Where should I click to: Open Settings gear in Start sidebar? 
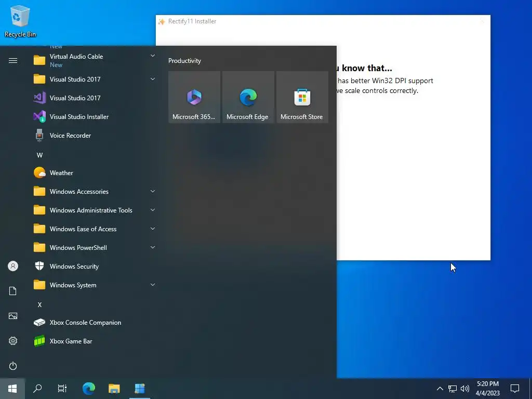[x=13, y=341]
